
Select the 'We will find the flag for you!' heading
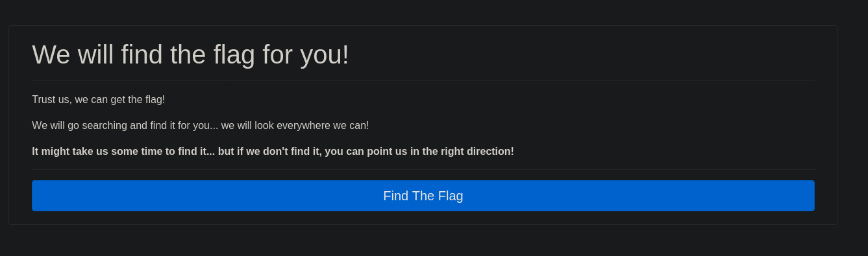click(x=190, y=54)
